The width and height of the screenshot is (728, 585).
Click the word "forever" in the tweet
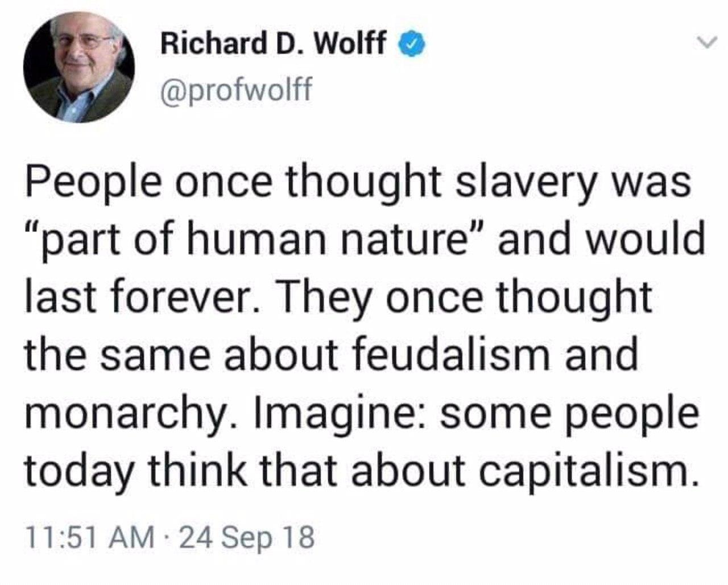(x=177, y=296)
